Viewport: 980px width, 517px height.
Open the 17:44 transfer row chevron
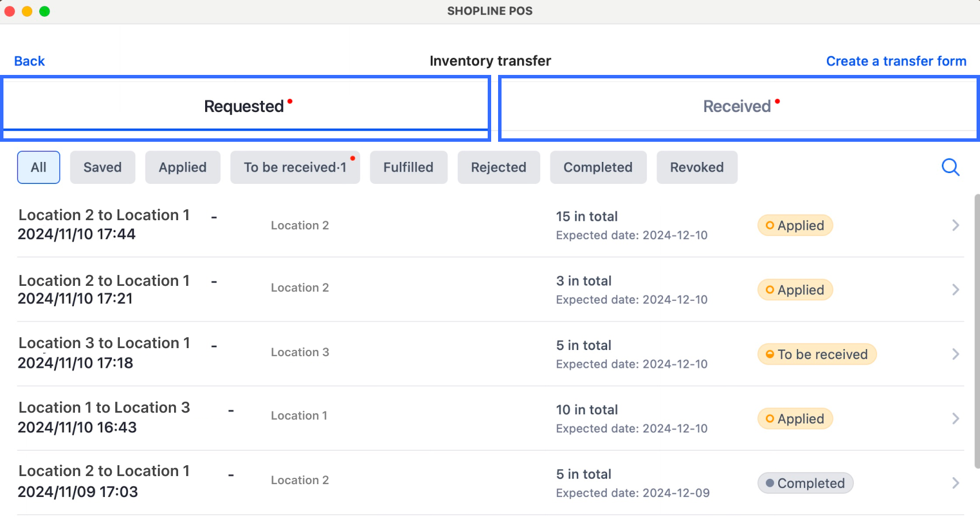point(955,225)
